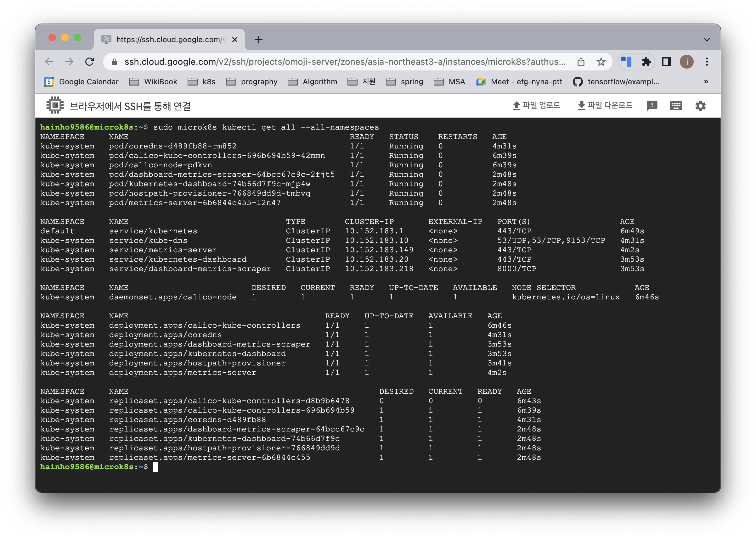Open SSH settings gear icon
756x539 pixels.
700,106
